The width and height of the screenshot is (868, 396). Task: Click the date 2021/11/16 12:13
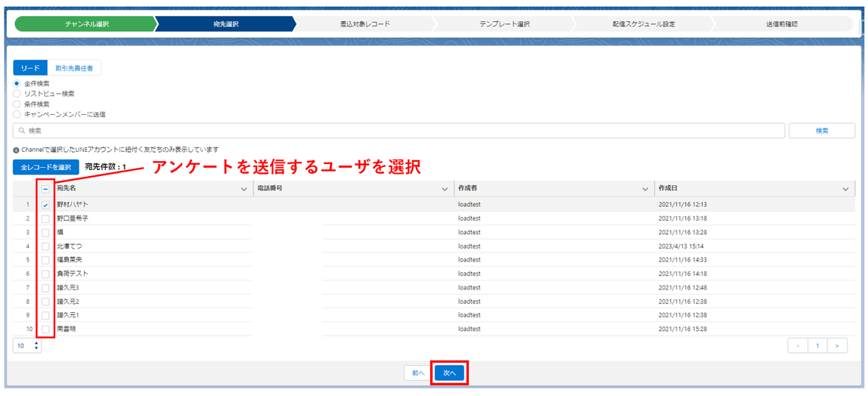tap(683, 205)
